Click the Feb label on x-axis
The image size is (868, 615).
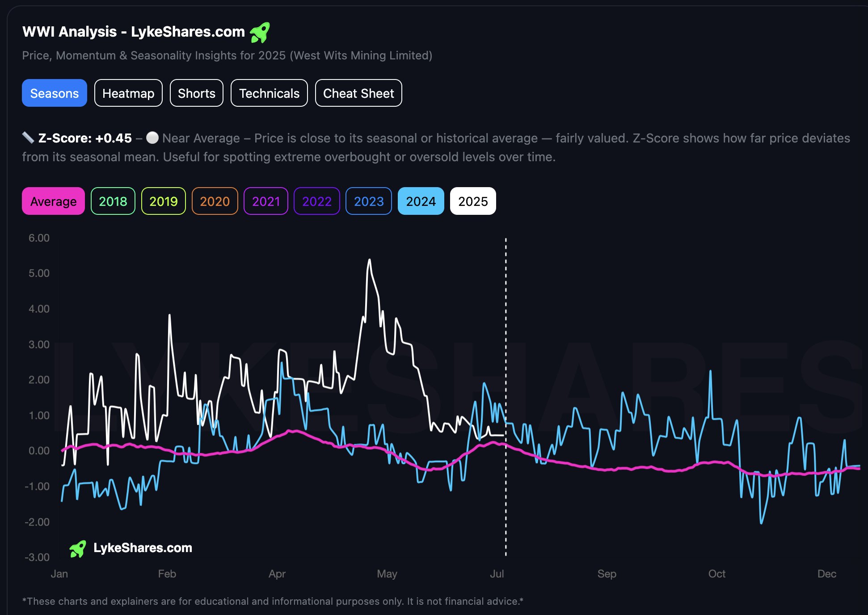(x=167, y=574)
